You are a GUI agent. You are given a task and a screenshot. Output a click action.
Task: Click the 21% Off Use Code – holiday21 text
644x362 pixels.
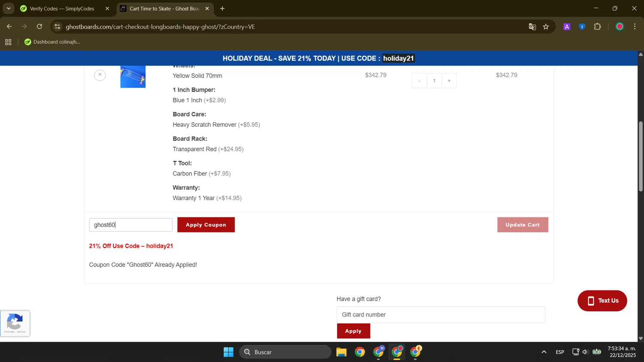131,246
